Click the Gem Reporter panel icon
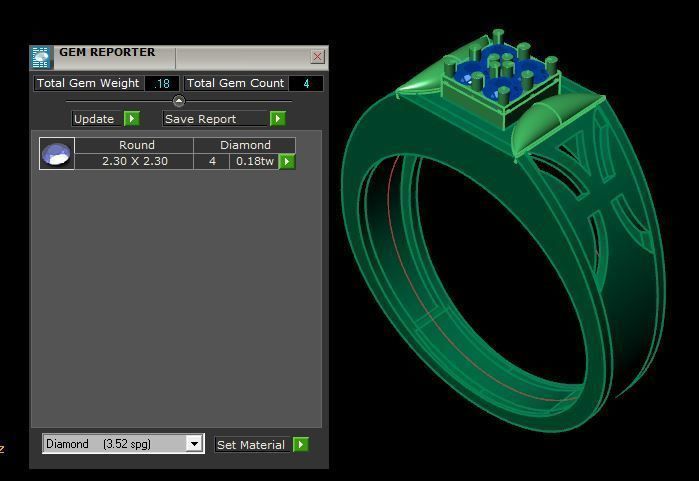This screenshot has width=699, height=481. pos(41,58)
